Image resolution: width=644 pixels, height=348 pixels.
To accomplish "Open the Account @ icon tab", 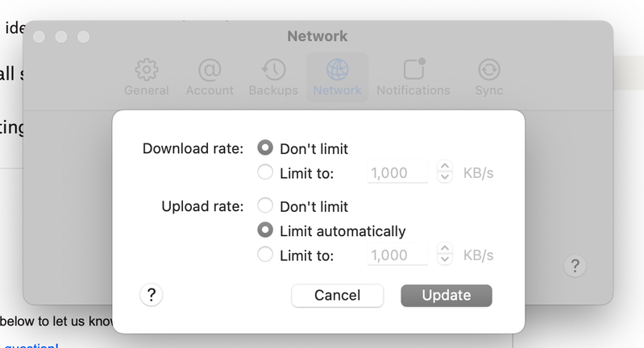I will (210, 70).
